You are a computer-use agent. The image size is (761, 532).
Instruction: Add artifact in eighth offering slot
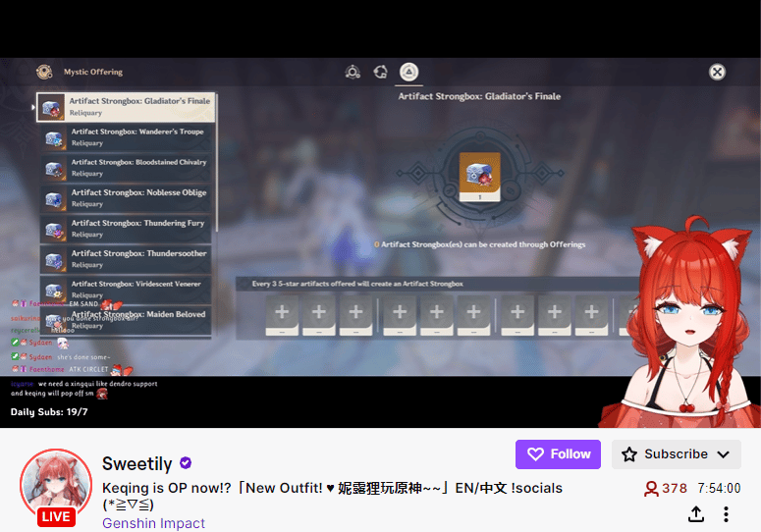click(x=555, y=315)
